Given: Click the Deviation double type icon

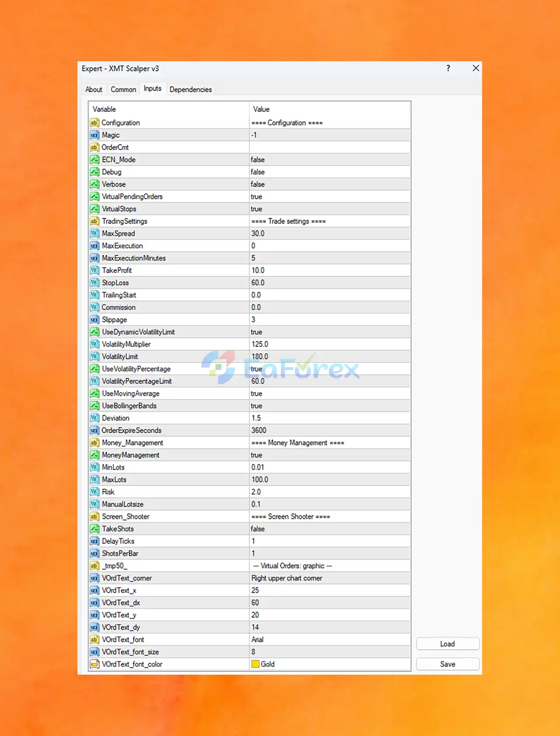Looking at the screenshot, I should pos(94,418).
